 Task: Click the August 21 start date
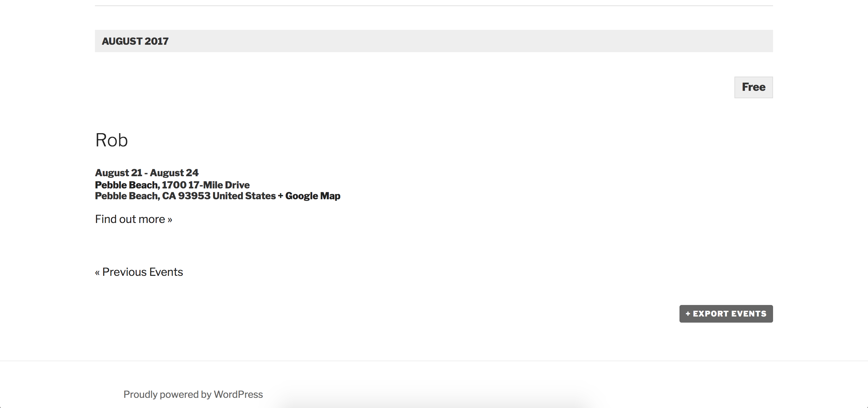click(x=118, y=173)
